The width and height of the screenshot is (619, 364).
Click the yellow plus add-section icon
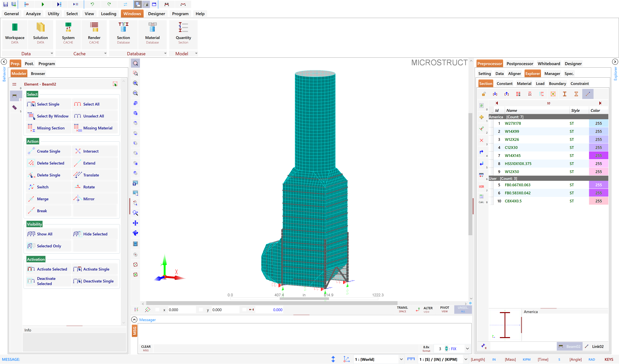click(481, 117)
